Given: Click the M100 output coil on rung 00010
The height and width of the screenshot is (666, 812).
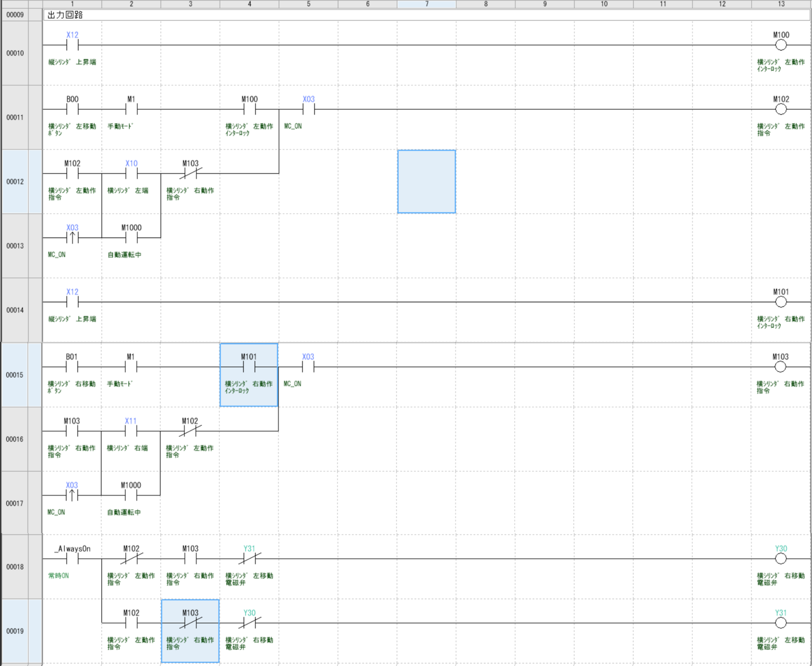Looking at the screenshot, I should [x=781, y=45].
